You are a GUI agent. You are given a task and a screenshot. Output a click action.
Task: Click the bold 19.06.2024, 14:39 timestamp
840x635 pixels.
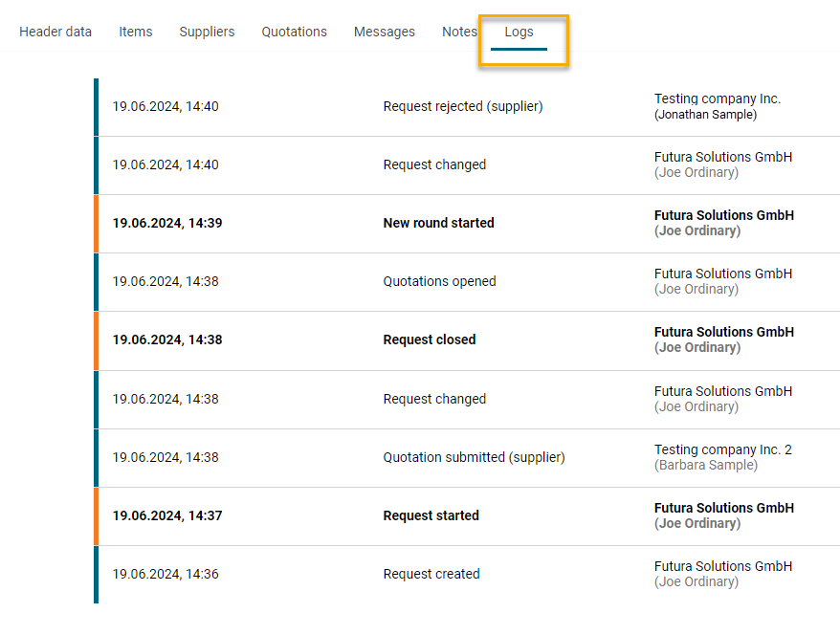coord(167,223)
